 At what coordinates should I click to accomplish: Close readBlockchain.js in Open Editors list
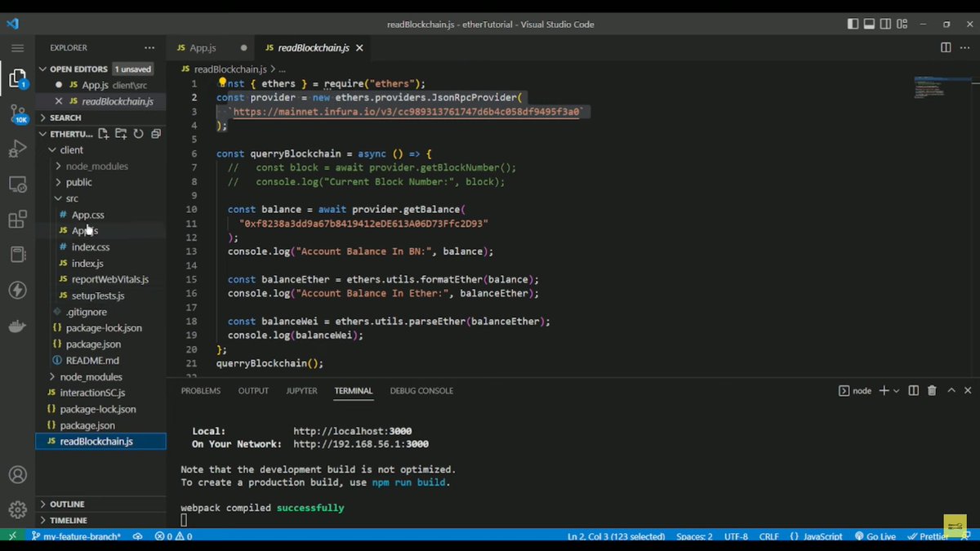[58, 101]
